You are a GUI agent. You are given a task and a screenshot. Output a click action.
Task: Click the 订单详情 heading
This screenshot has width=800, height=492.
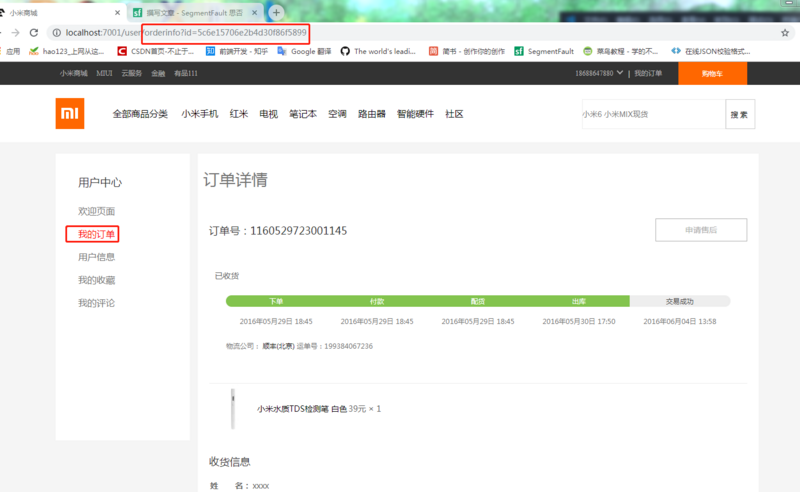click(235, 180)
